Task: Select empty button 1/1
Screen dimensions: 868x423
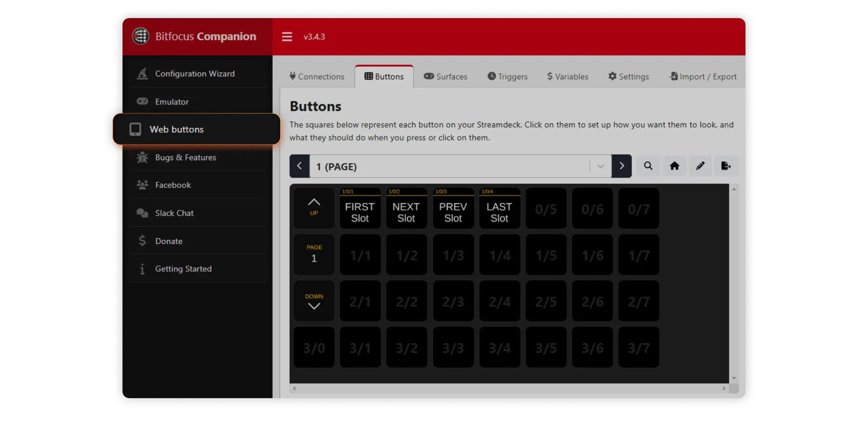Action: click(360, 254)
